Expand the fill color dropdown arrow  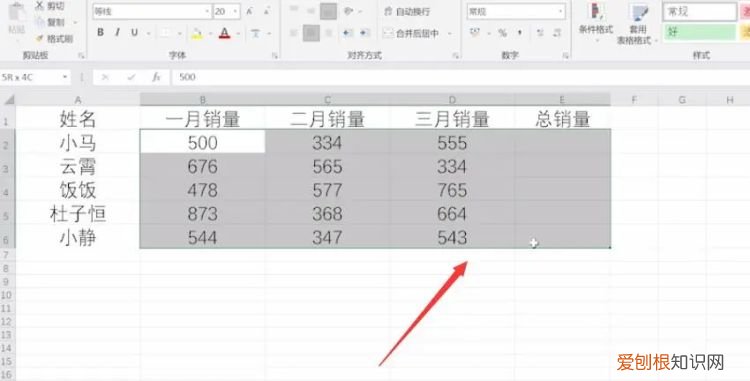pyautogui.click(x=210, y=33)
